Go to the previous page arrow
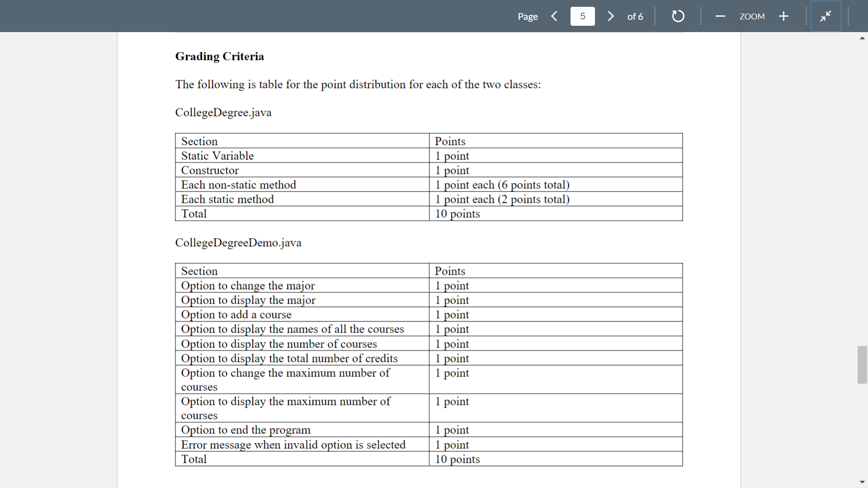Viewport: 868px width, 488px height. tap(554, 16)
